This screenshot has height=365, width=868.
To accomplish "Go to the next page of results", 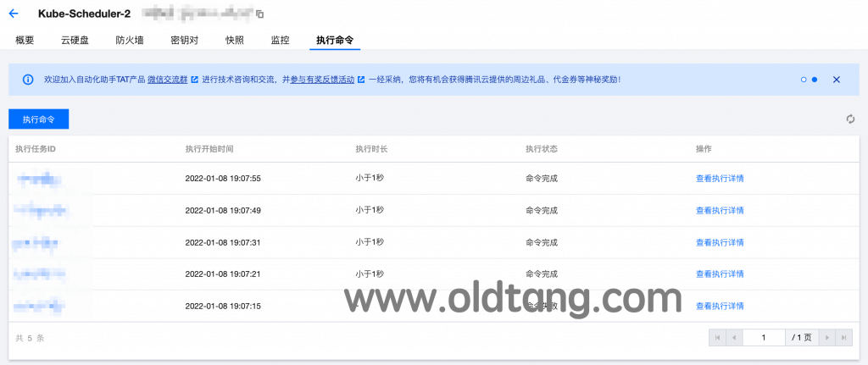I will point(826,337).
